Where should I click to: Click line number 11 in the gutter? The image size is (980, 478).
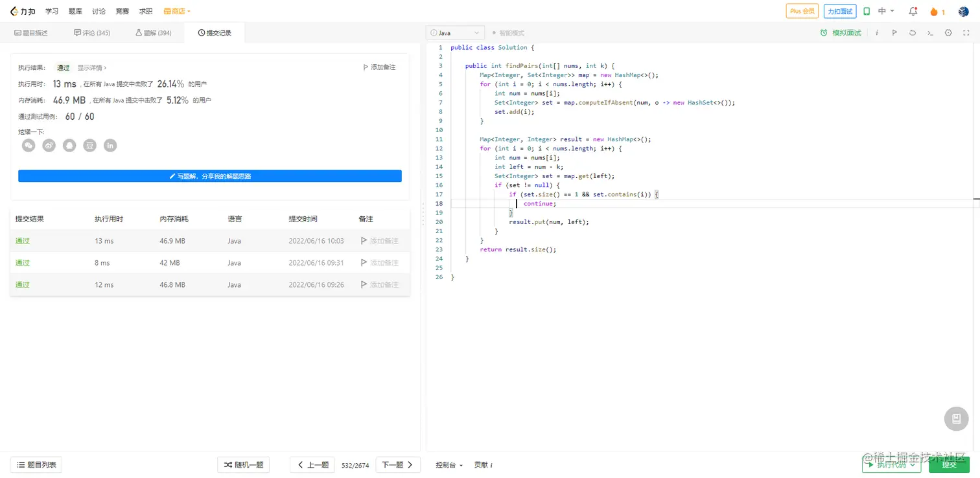[x=439, y=139]
